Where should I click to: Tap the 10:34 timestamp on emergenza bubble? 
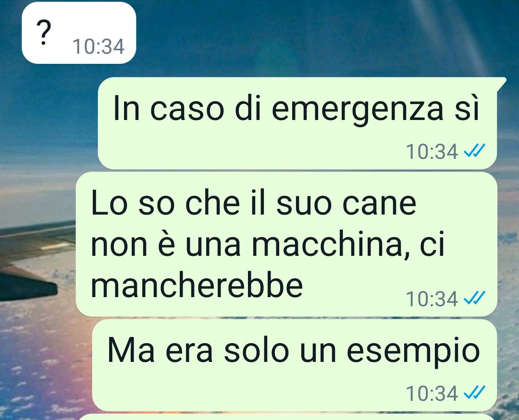432,152
